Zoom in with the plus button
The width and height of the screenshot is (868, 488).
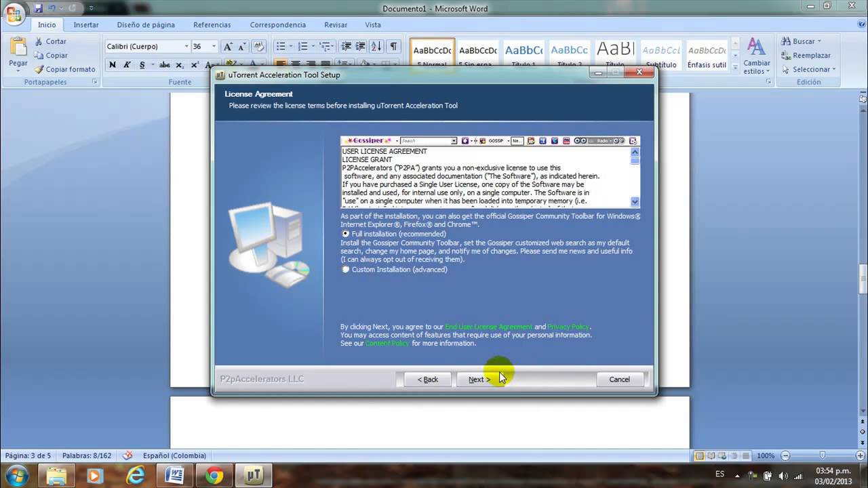click(x=860, y=455)
